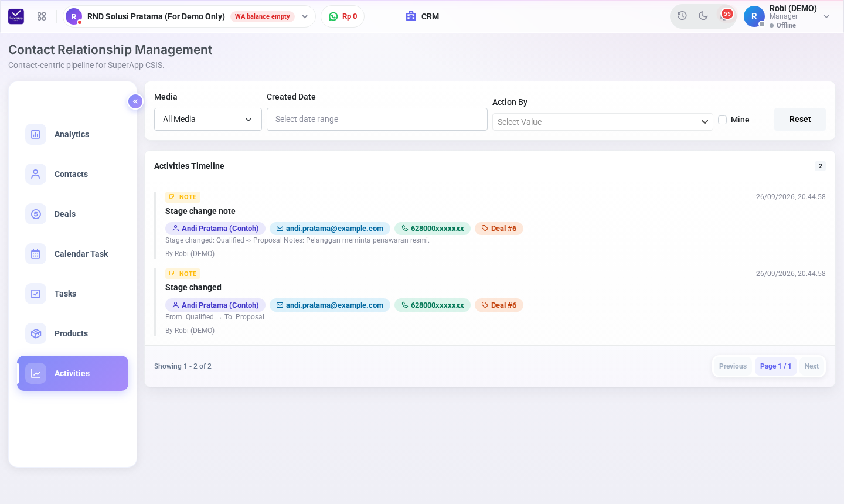Screen dimensions: 844x504
Task: Open notifications bell with 55 badge
Action: (724, 16)
